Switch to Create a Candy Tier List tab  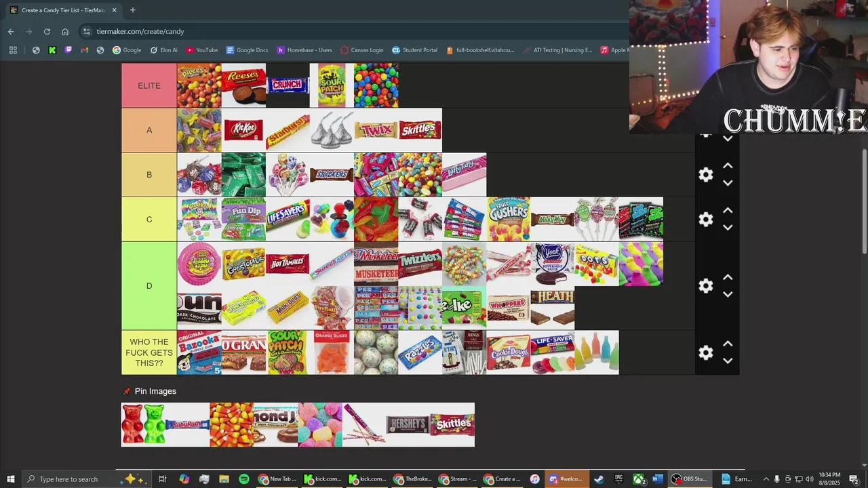click(63, 10)
